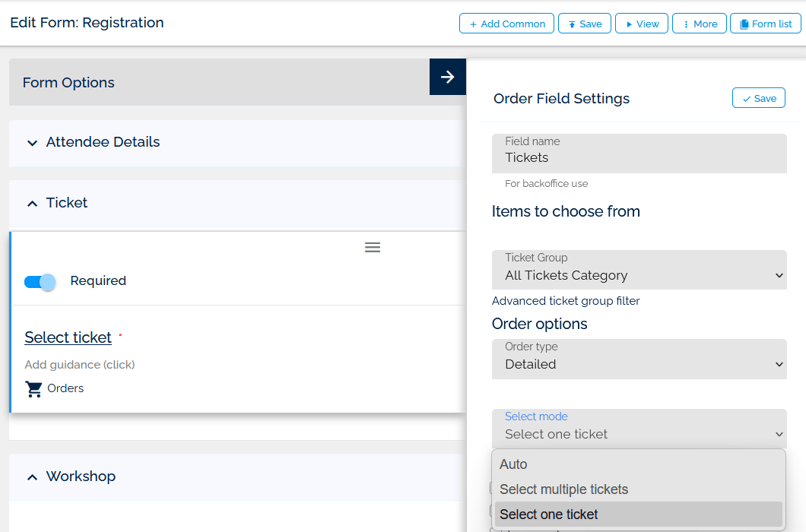Open the Select mode dropdown
This screenshot has width=806, height=532.
639,428
